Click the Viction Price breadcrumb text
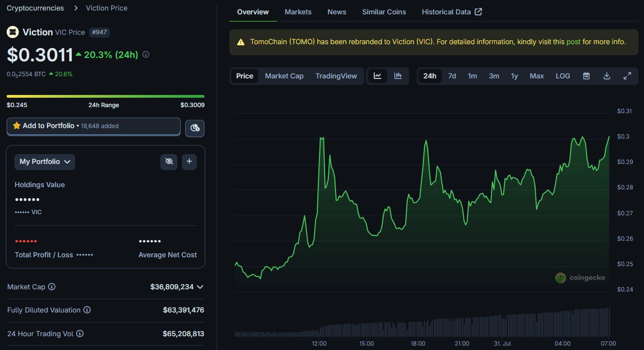The height and width of the screenshot is (350, 644). [x=106, y=8]
